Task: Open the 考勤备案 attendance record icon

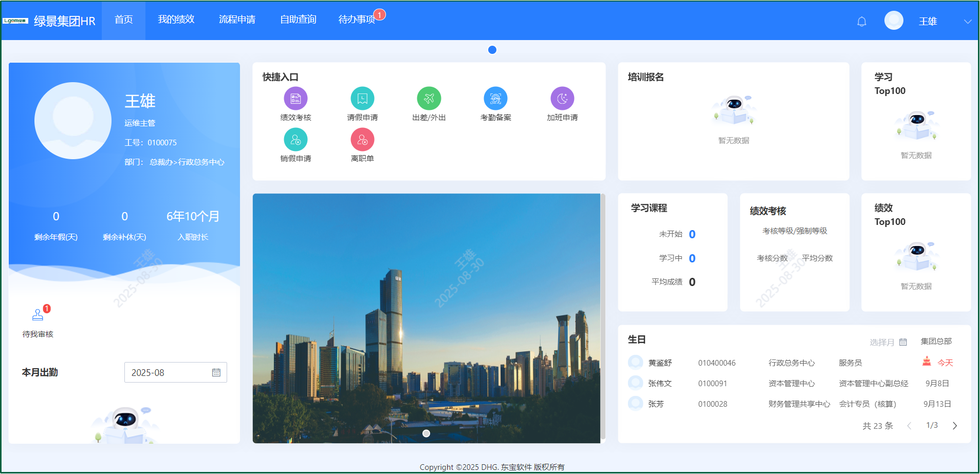Action: click(495, 99)
